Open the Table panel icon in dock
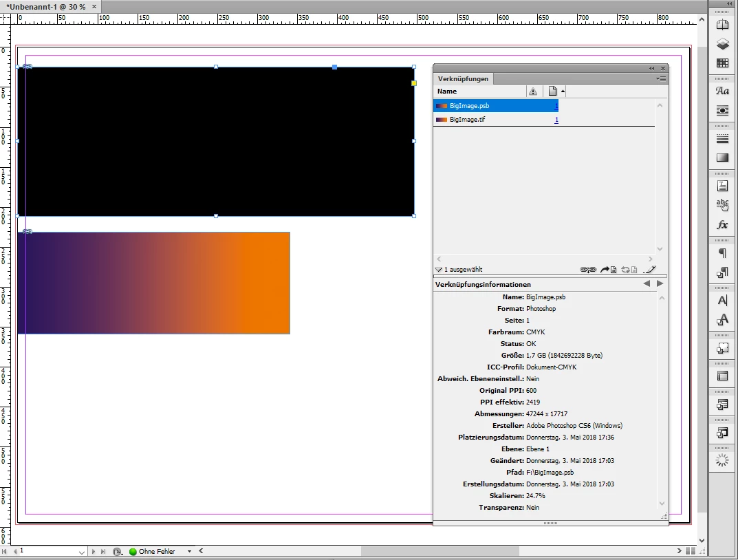The image size is (738, 560). coord(722,376)
